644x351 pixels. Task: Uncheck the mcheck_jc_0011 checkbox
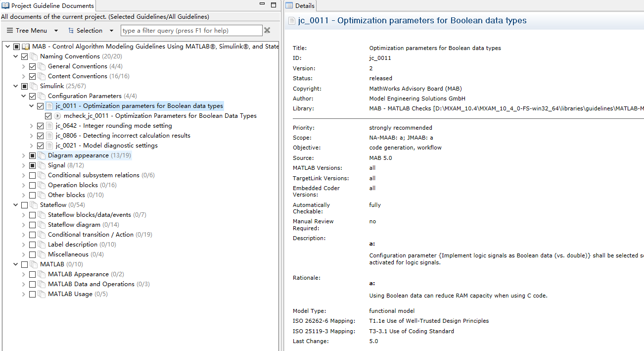click(x=48, y=116)
